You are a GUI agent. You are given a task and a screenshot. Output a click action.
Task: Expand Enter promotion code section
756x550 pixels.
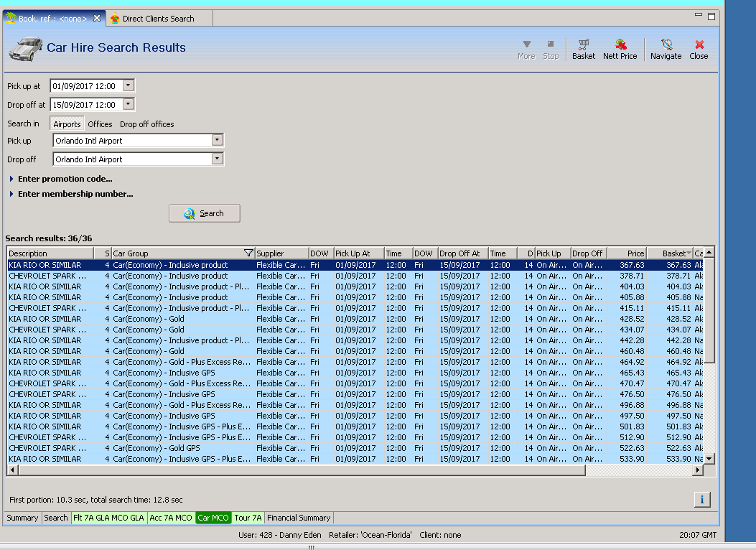[65, 179]
